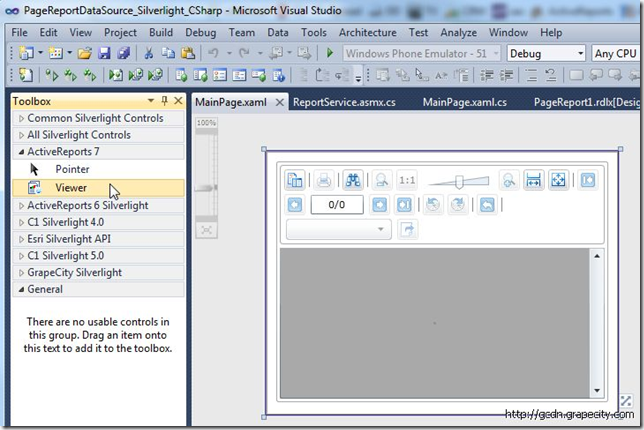Open the empty export format dropdown in viewer
The image size is (644, 430).
click(339, 229)
